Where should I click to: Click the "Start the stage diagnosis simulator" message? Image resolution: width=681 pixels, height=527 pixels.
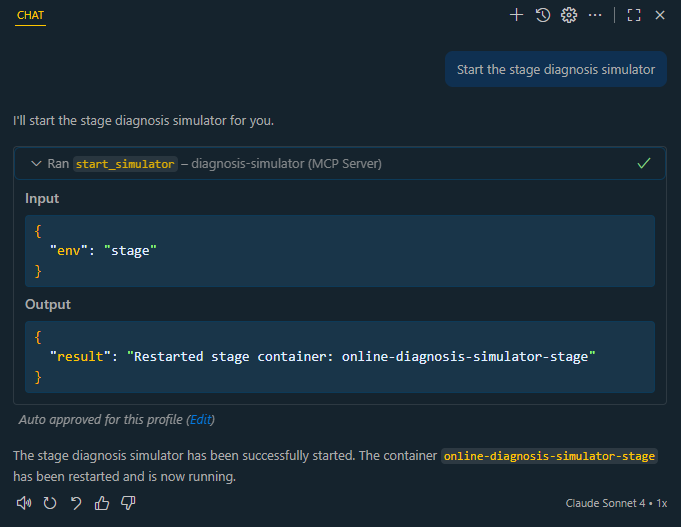click(x=555, y=70)
